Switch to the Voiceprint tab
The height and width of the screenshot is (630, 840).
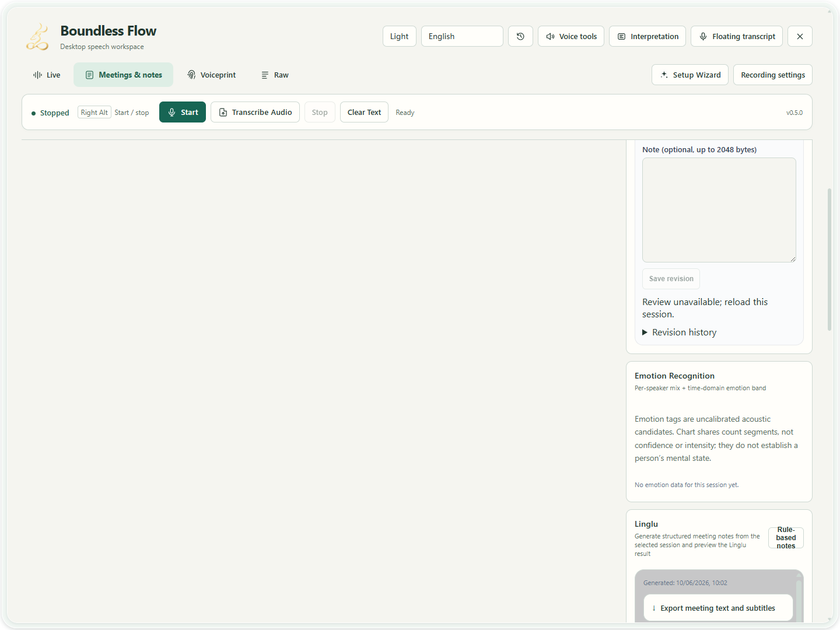[211, 75]
